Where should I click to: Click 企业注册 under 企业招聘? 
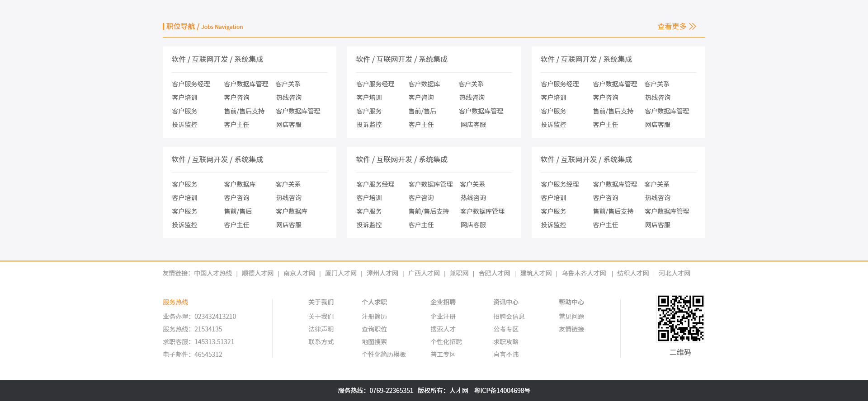pyautogui.click(x=443, y=317)
